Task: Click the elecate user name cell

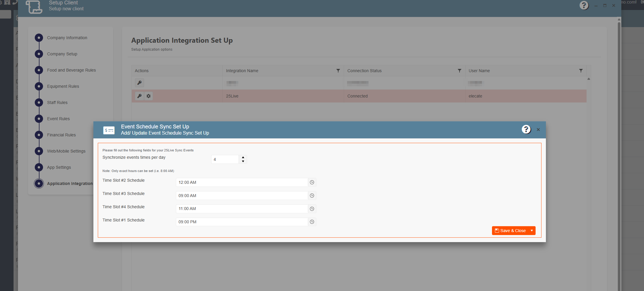Action: (x=526, y=96)
